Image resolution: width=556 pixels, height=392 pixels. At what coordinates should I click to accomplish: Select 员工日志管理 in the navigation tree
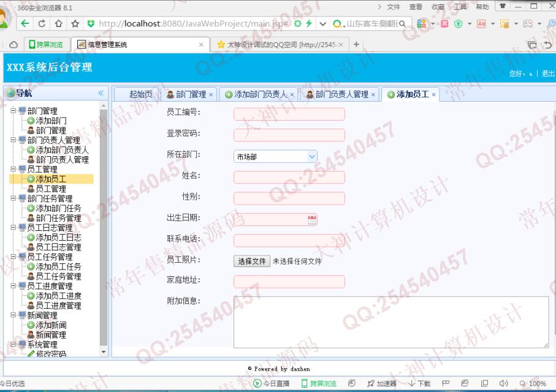pyautogui.click(x=58, y=247)
